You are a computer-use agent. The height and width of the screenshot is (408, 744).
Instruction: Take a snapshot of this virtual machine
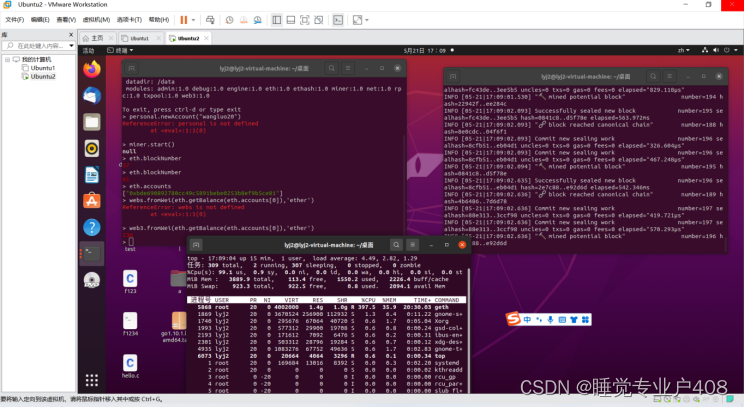coord(230,20)
